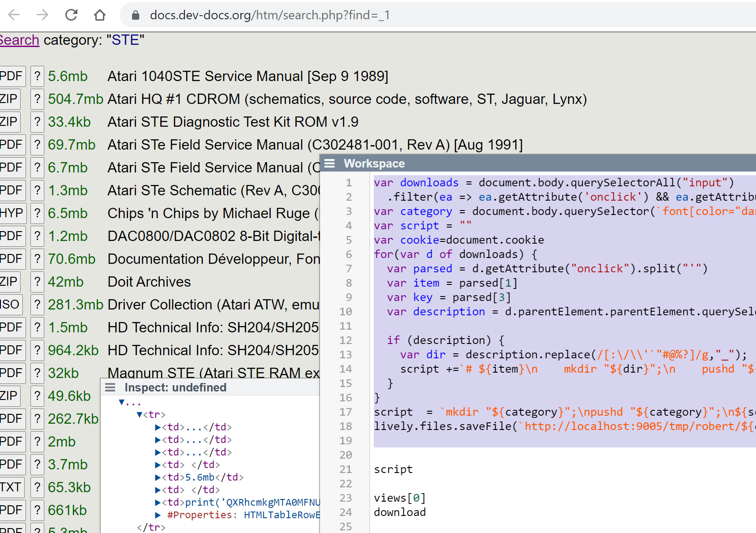The height and width of the screenshot is (533, 756).
Task: Click the browser forward arrow
Action: pyautogui.click(x=43, y=15)
